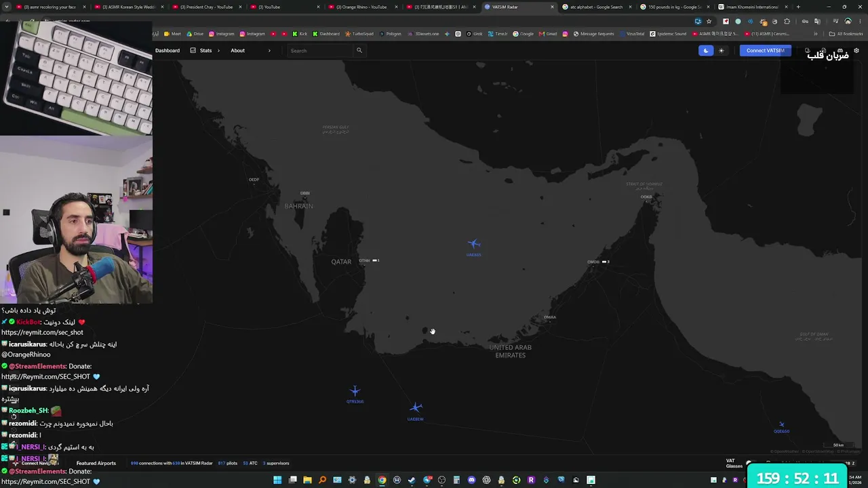The width and height of the screenshot is (868, 488).
Task: Click the webcam video overlay
Action: tap(76, 220)
